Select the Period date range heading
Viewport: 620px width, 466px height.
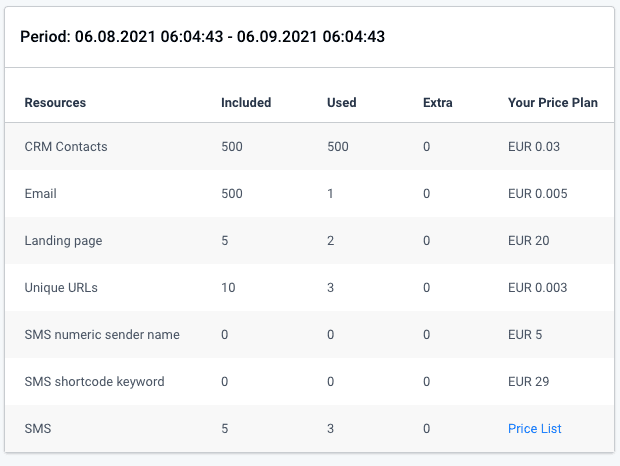point(202,37)
